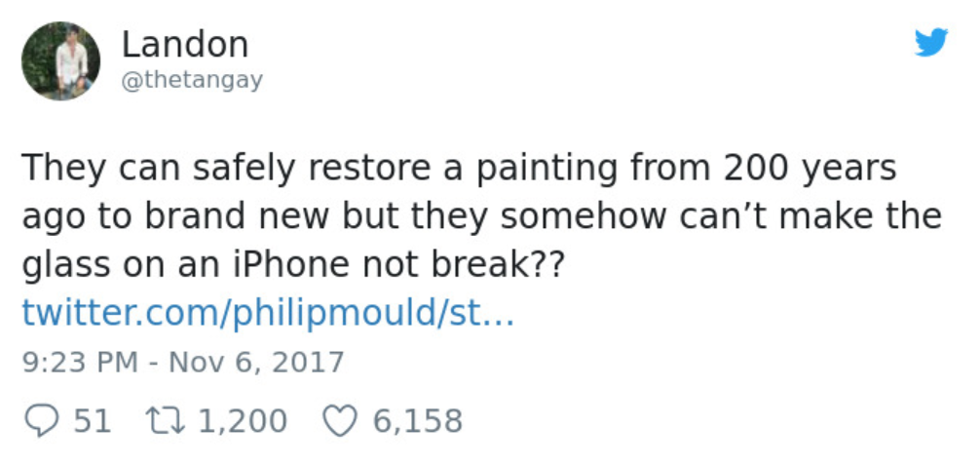
Task: Click the 9:23 PM time in the timestamp
Action: coord(79,363)
